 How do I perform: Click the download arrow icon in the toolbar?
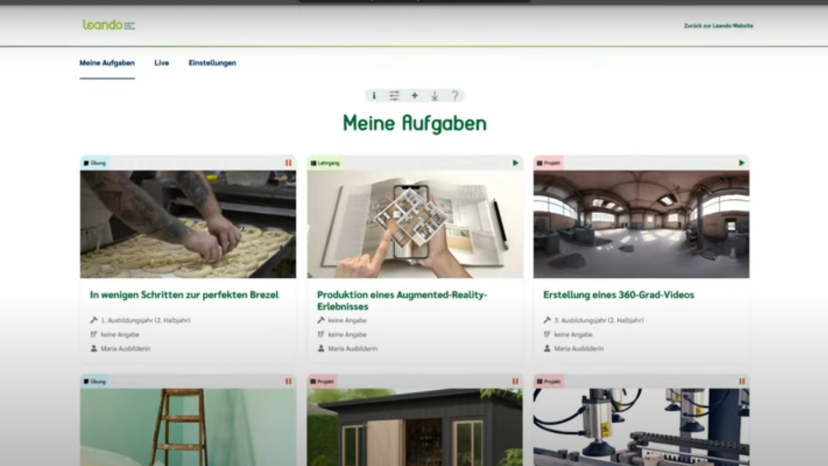[435, 96]
